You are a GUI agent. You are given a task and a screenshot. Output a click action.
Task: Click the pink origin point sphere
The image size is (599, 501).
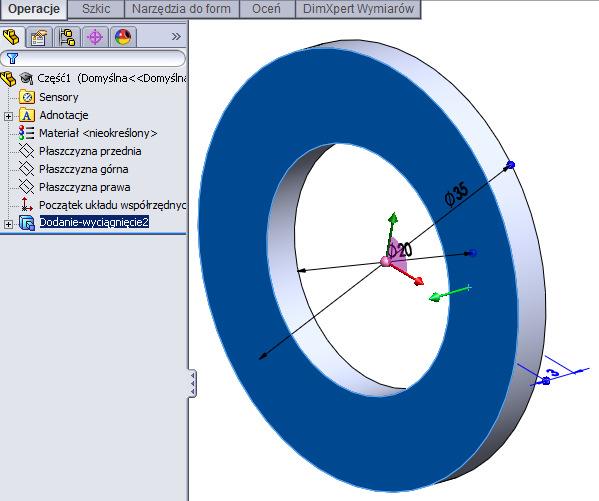385,262
